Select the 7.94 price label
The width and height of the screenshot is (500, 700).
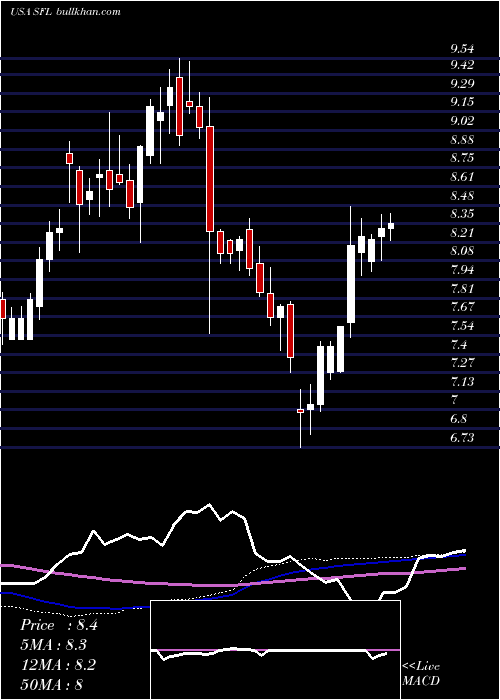tap(462, 270)
